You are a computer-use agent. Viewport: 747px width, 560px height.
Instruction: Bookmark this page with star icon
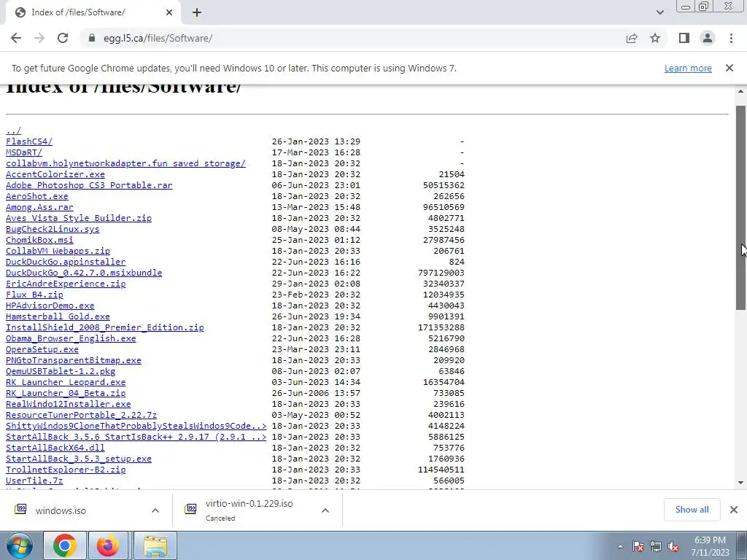[655, 38]
